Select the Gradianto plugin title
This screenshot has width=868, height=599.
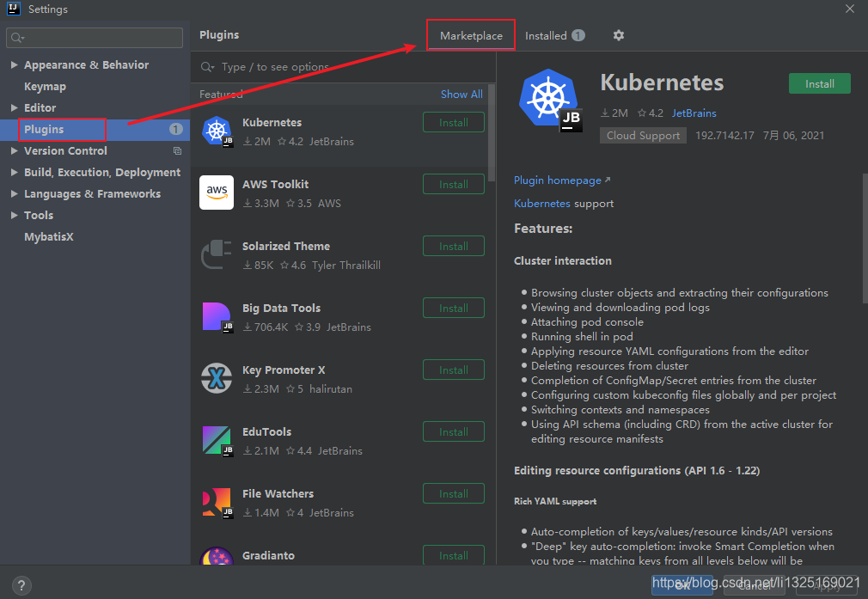(x=268, y=555)
